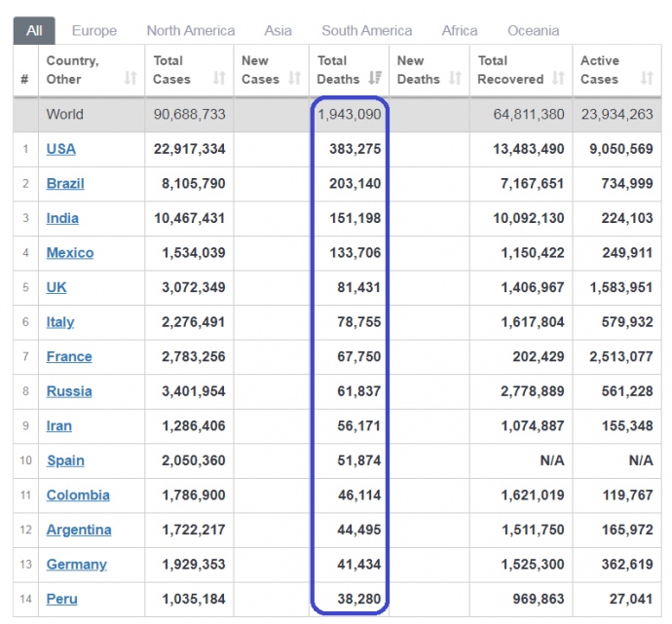
Task: Switch to the Europe tab
Action: click(94, 30)
